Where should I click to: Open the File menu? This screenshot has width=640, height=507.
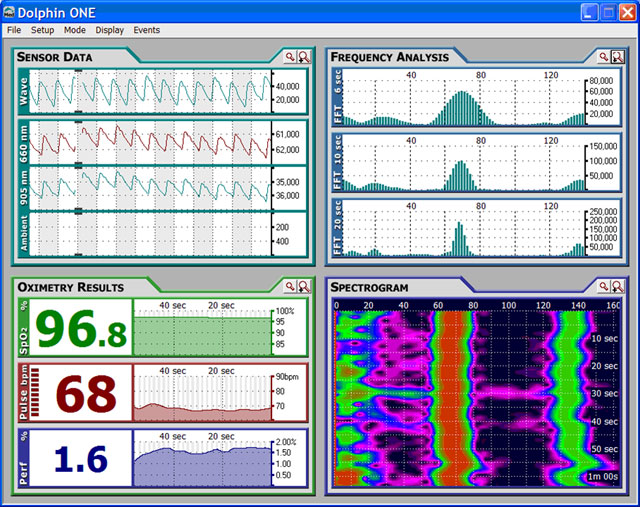coord(14,31)
